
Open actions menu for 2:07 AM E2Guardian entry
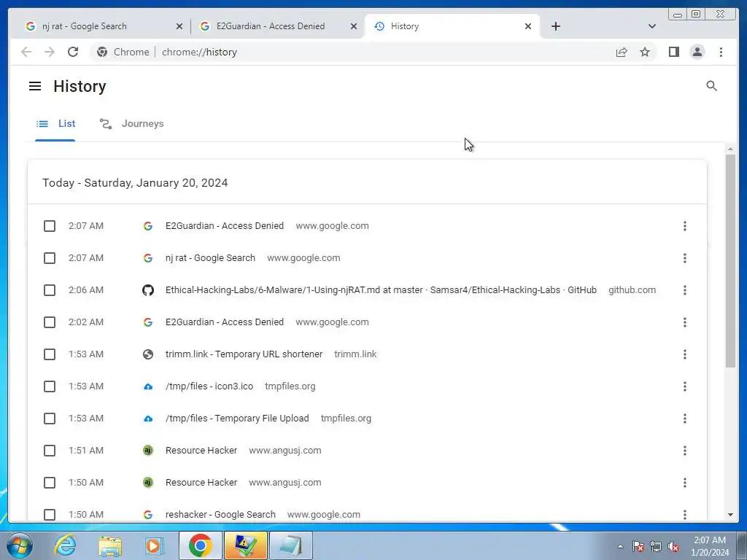point(684,226)
